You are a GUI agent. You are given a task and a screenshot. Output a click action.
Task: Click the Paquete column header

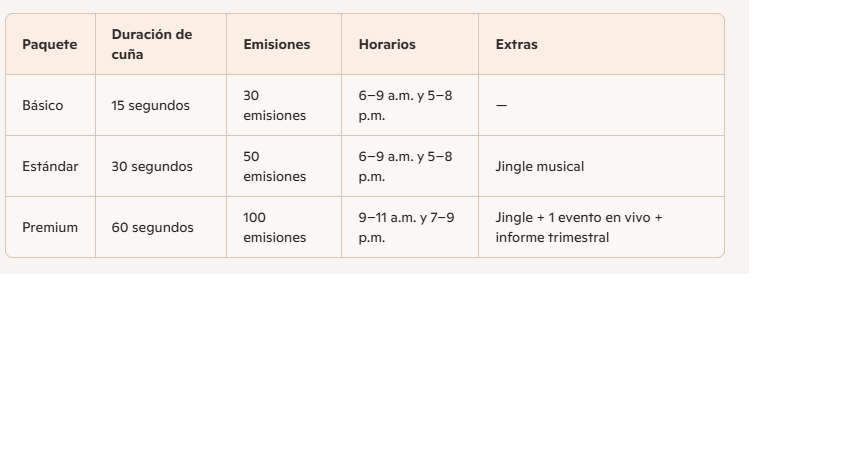50,45
